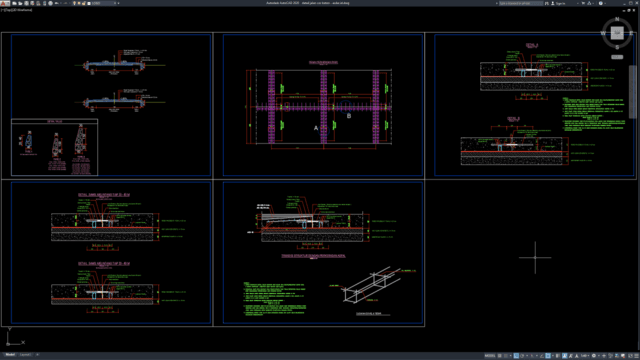This screenshot has width=640, height=360.
Task: Open the annotation scale dropdown
Action: click(586, 356)
